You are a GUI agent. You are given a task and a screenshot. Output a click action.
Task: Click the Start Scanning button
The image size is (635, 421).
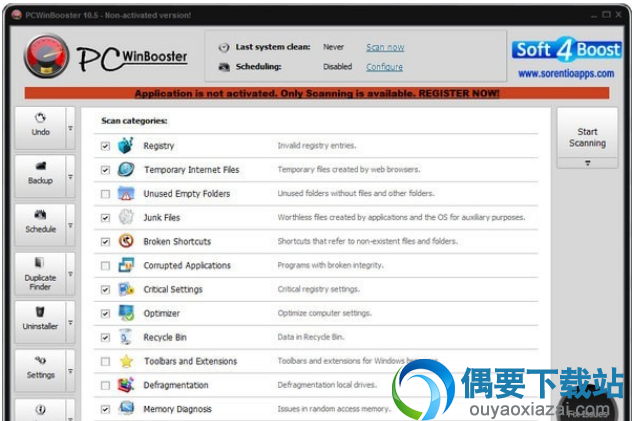coord(588,133)
